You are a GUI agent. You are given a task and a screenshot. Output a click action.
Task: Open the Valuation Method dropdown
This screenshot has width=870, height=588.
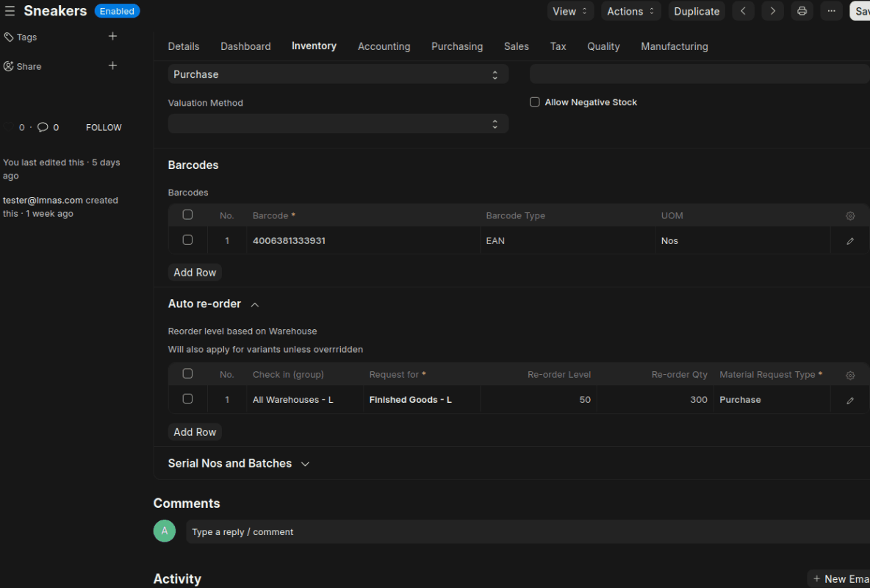(x=338, y=123)
